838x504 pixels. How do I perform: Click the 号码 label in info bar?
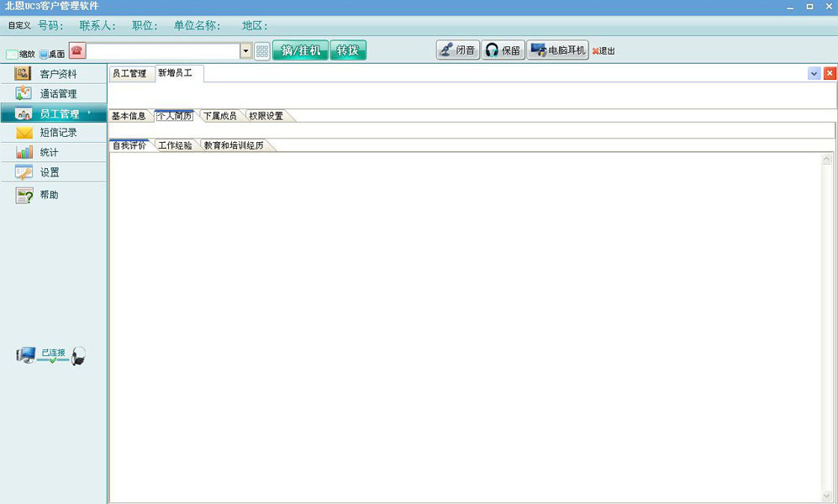(50, 26)
